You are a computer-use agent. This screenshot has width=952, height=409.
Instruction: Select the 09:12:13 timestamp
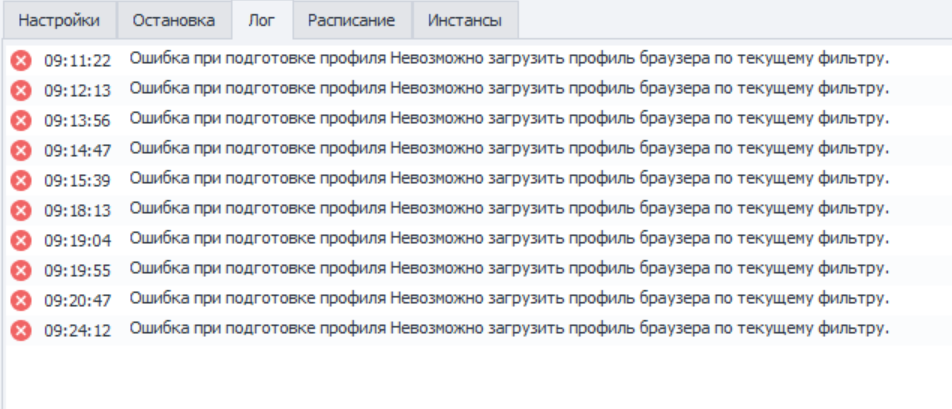point(78,91)
